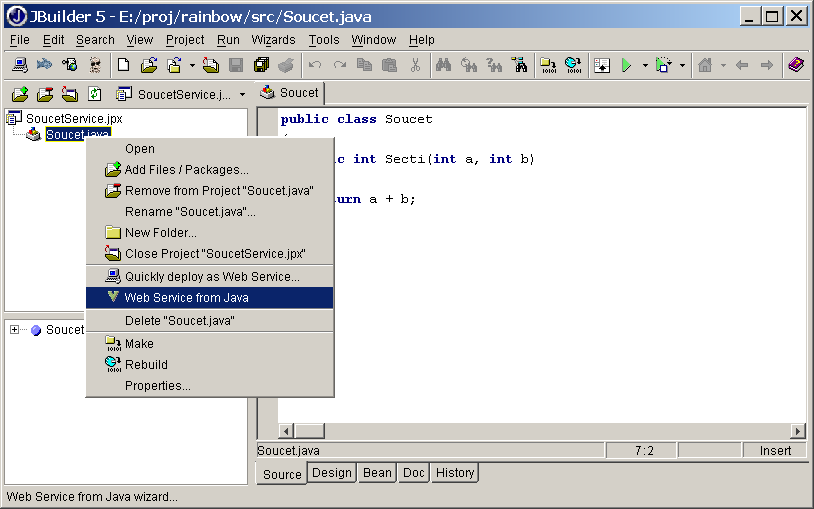
Task: Click the Home navigation icon
Action: (705, 65)
